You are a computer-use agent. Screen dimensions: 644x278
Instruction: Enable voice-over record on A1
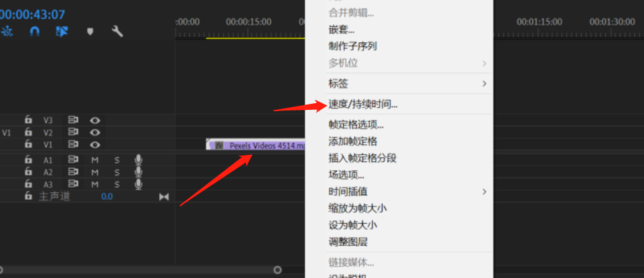coord(139,159)
